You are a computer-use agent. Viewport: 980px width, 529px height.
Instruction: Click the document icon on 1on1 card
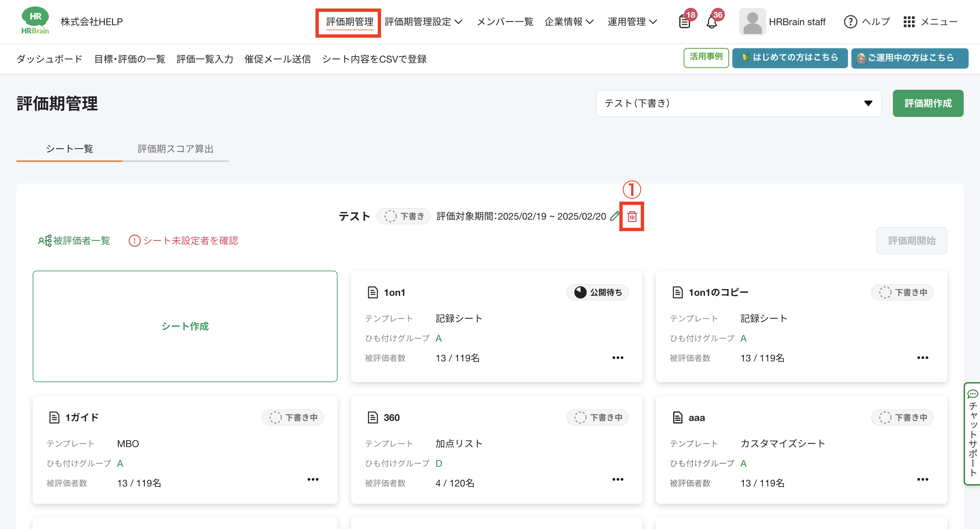tap(373, 292)
